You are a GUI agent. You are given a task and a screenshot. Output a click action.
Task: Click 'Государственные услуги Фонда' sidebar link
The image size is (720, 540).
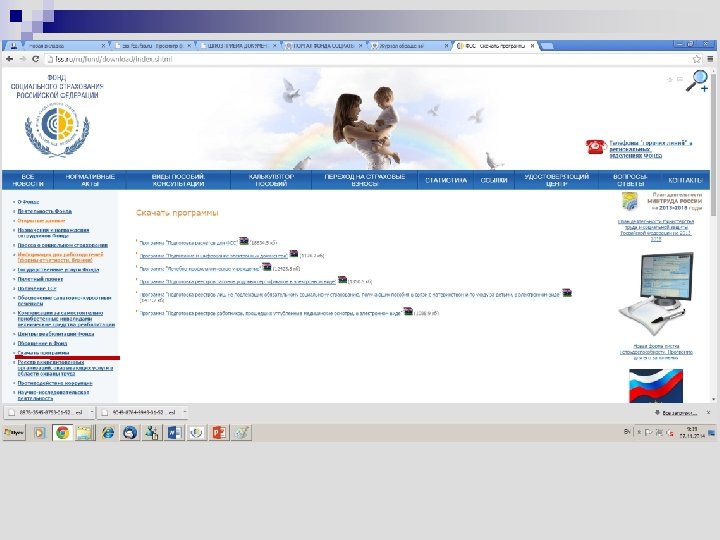[58, 270]
